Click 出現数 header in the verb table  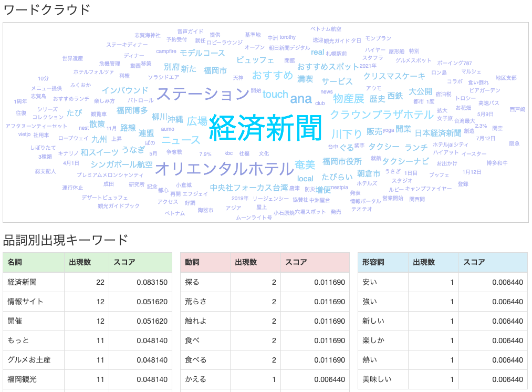click(255, 262)
